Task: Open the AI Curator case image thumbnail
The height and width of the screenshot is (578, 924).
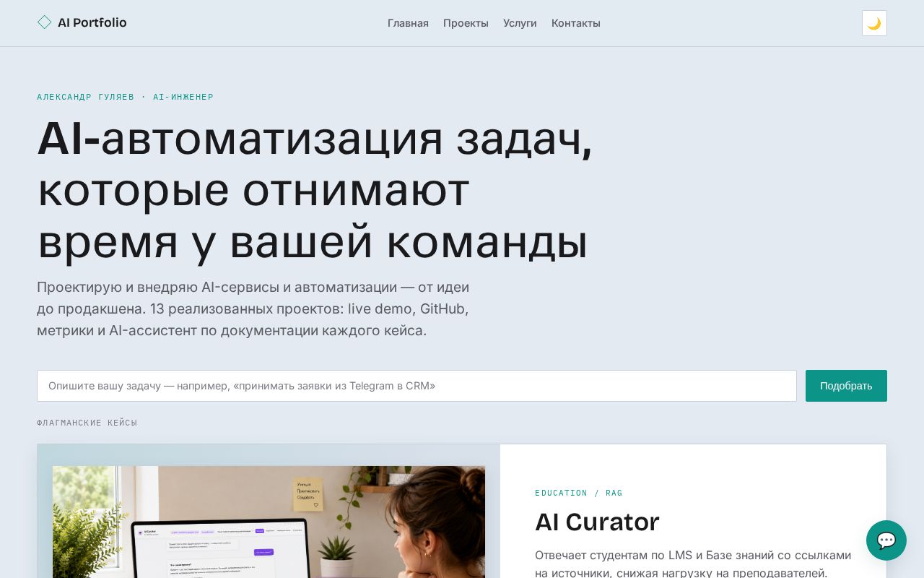Action: [x=269, y=522]
